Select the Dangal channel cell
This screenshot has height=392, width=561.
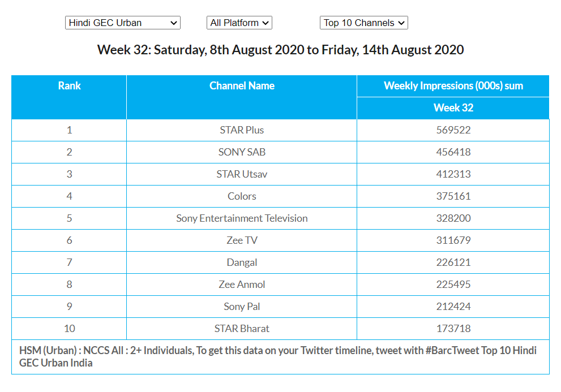242,262
